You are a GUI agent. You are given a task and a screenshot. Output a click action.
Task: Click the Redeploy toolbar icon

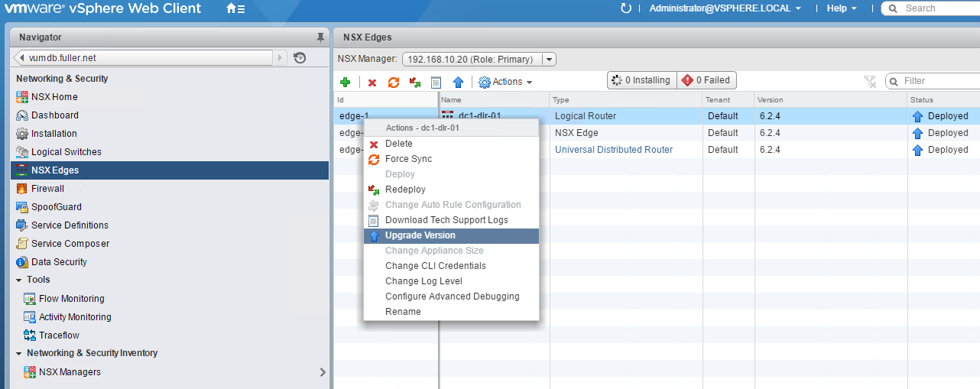[415, 82]
